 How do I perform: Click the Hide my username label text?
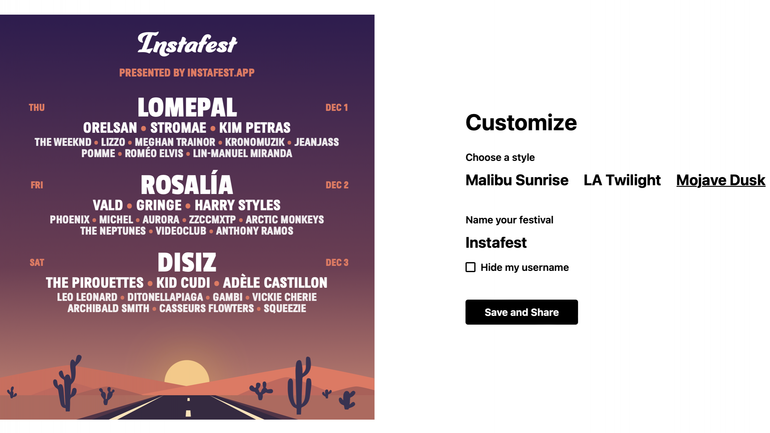[524, 267]
